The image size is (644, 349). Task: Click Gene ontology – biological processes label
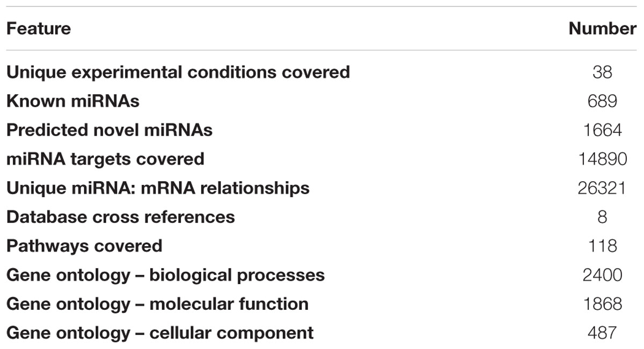165,275
